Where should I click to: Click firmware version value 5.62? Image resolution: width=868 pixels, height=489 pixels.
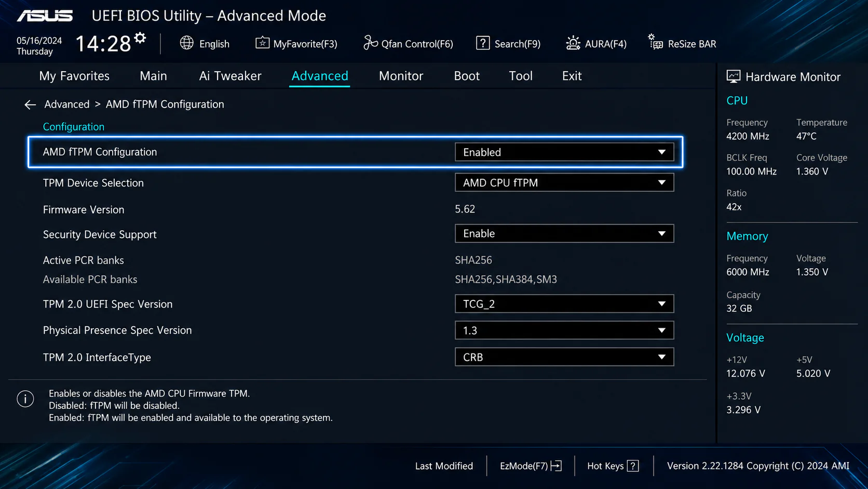click(465, 209)
